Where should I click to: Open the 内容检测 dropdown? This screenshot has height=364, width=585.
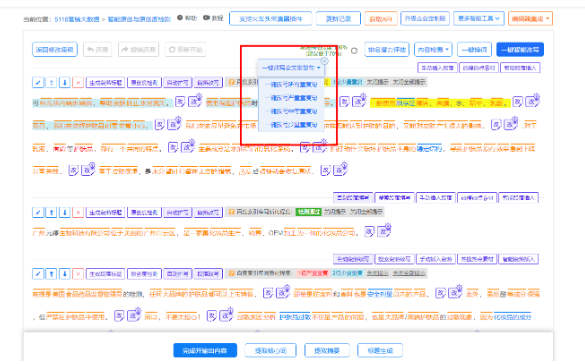433,49
